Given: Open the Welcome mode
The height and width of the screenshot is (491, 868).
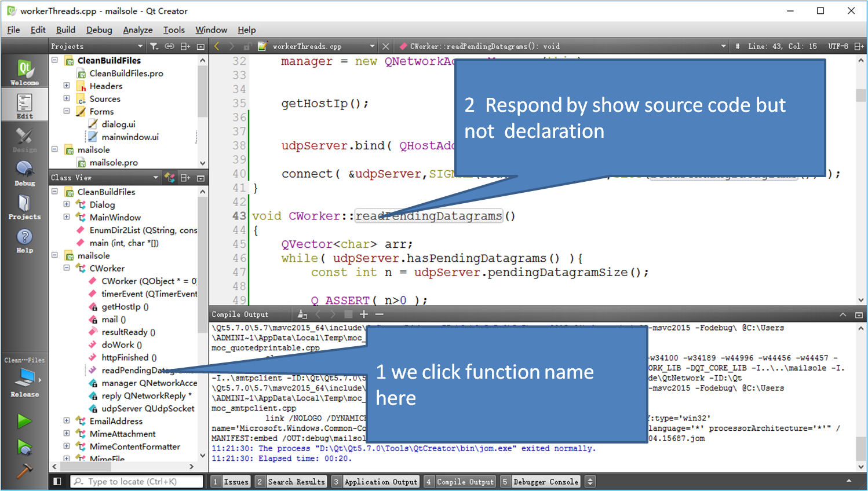Looking at the screenshot, I should 24,72.
